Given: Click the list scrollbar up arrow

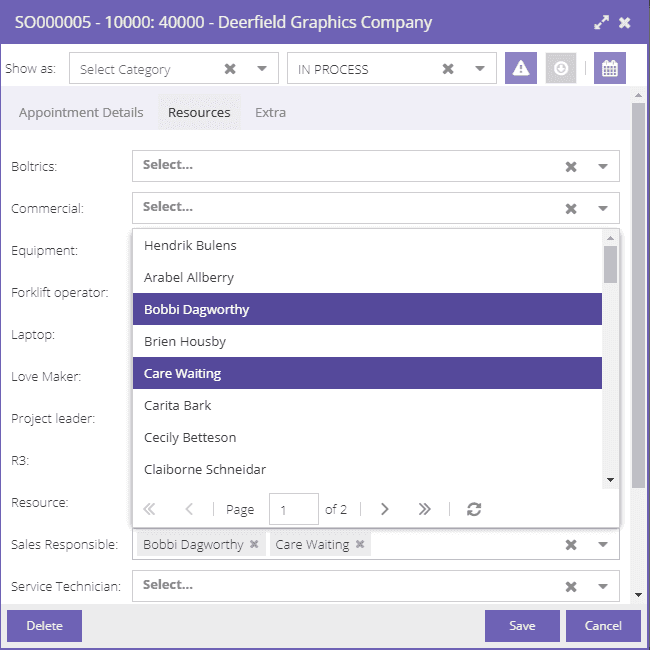Looking at the screenshot, I should click(x=610, y=238).
